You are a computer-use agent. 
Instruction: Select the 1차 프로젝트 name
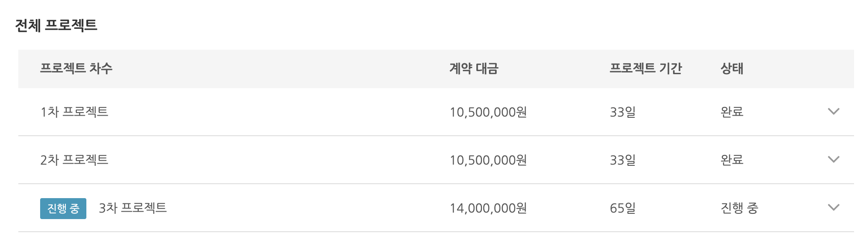pos(74,112)
